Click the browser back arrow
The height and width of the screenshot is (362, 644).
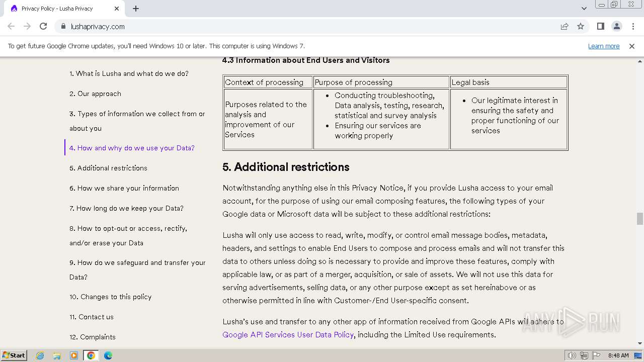(11, 27)
